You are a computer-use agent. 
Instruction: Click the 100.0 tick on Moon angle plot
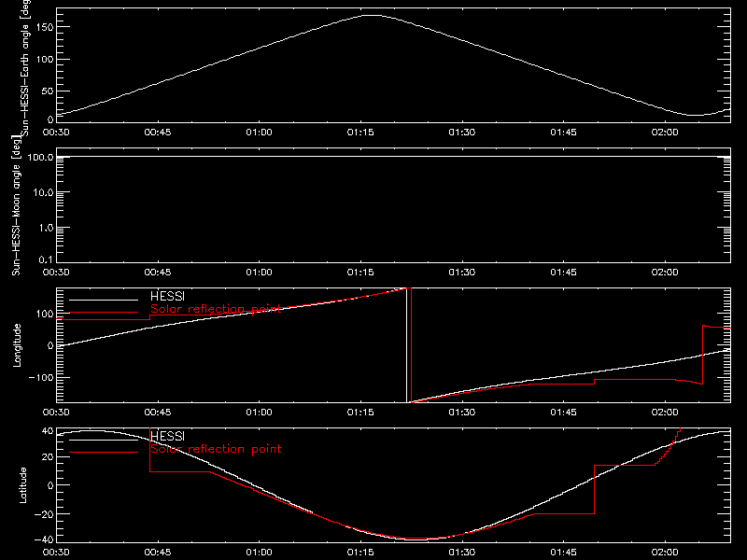(x=40, y=157)
